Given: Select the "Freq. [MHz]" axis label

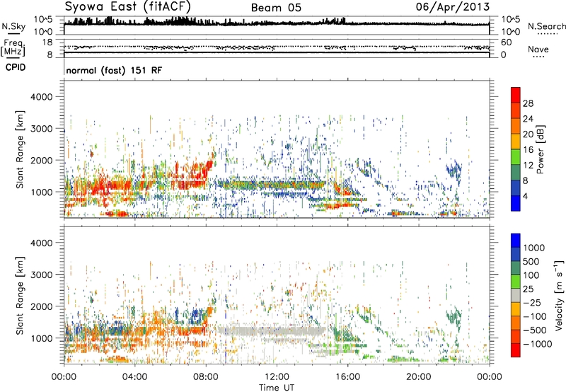Looking at the screenshot, I should 13,47.
